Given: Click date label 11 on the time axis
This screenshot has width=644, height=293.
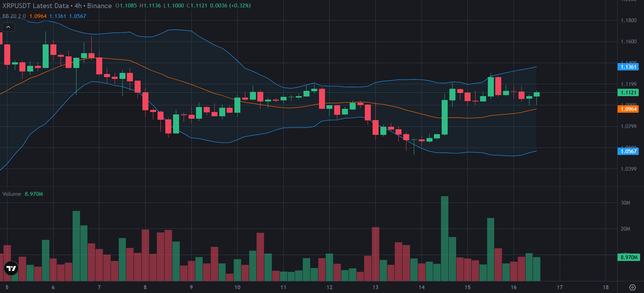Looking at the screenshot, I should click(283, 287).
